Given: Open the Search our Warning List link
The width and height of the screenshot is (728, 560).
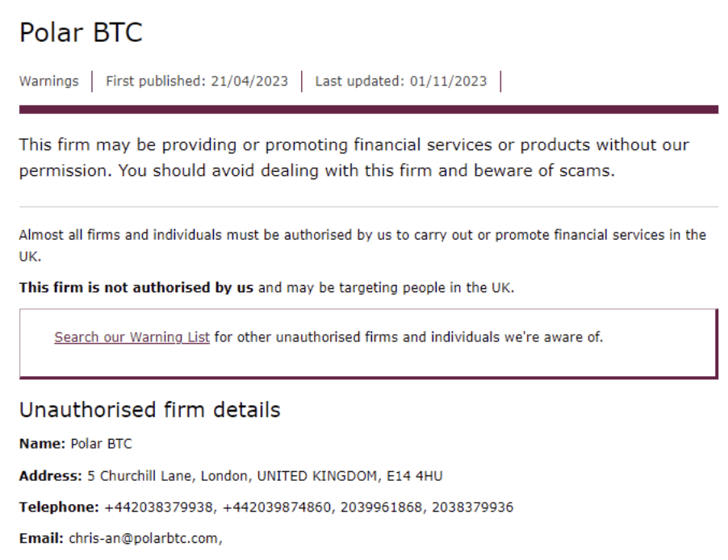Looking at the screenshot, I should pyautogui.click(x=132, y=337).
